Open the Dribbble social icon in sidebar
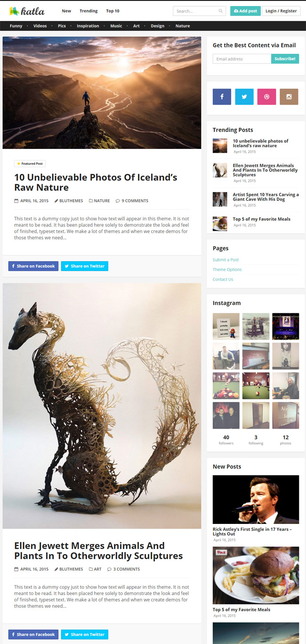Image resolution: width=306 pixels, height=644 pixels. (266, 97)
